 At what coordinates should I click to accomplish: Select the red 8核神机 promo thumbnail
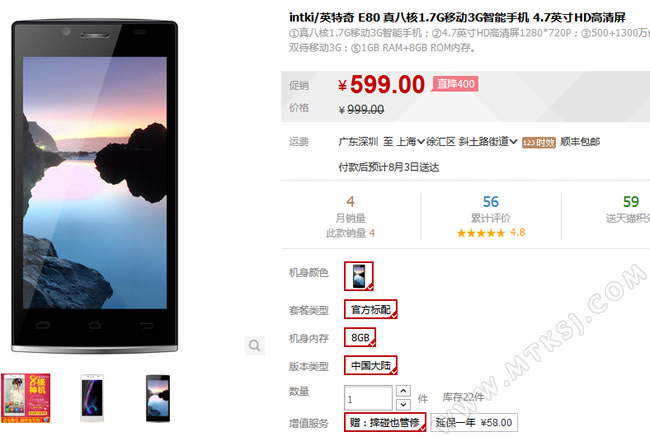pos(26,398)
